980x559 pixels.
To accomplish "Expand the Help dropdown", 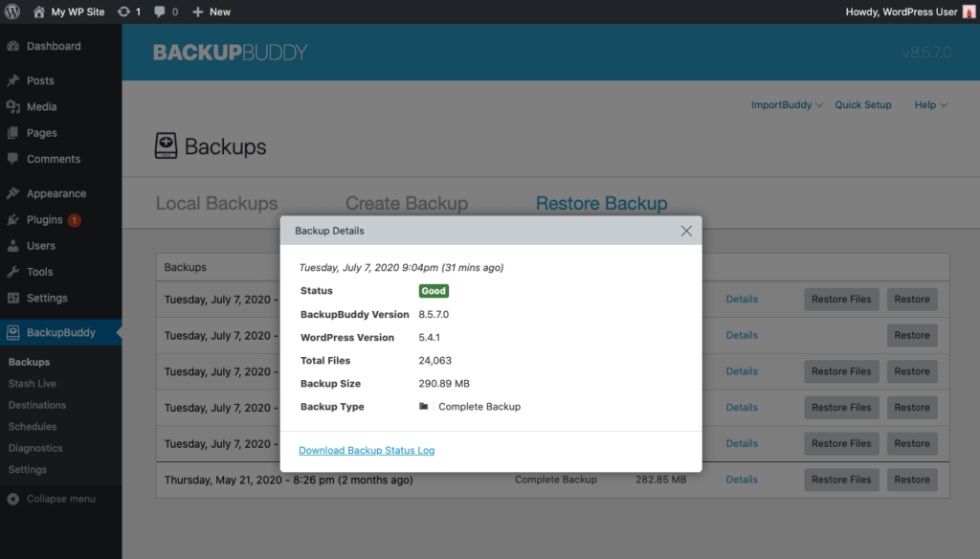I will coord(930,105).
